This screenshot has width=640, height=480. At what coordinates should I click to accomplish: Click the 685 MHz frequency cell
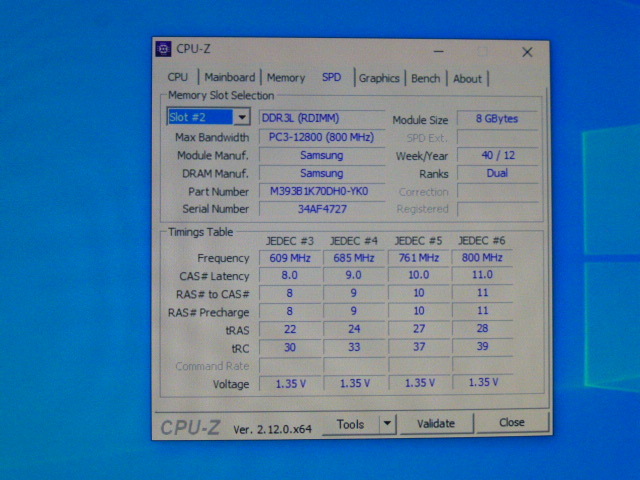[x=354, y=258]
